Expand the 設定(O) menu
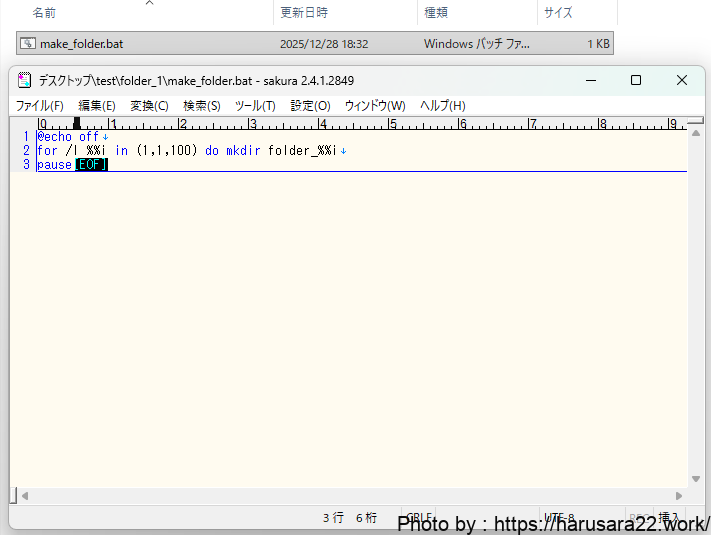The height and width of the screenshot is (535, 711). pyautogui.click(x=310, y=106)
